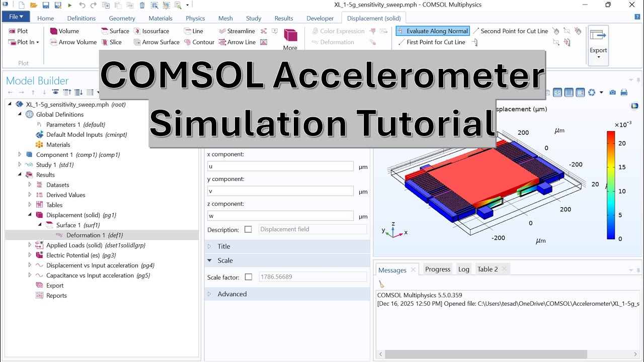Toggle Evaluate Along Normal
Viewport: 644px width, 362px height.
click(x=433, y=31)
